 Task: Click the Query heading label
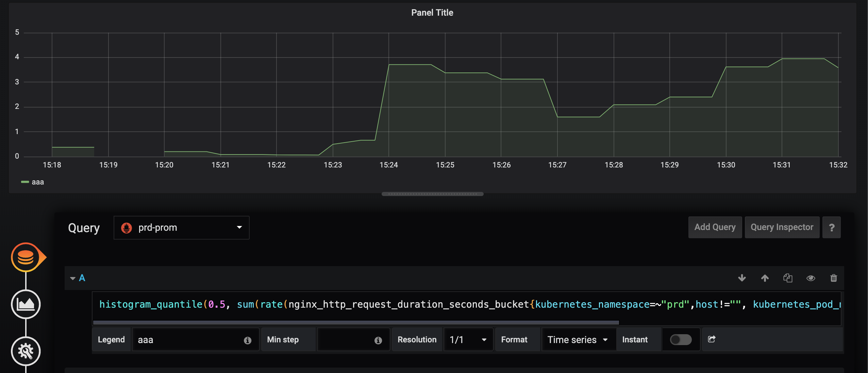84,228
